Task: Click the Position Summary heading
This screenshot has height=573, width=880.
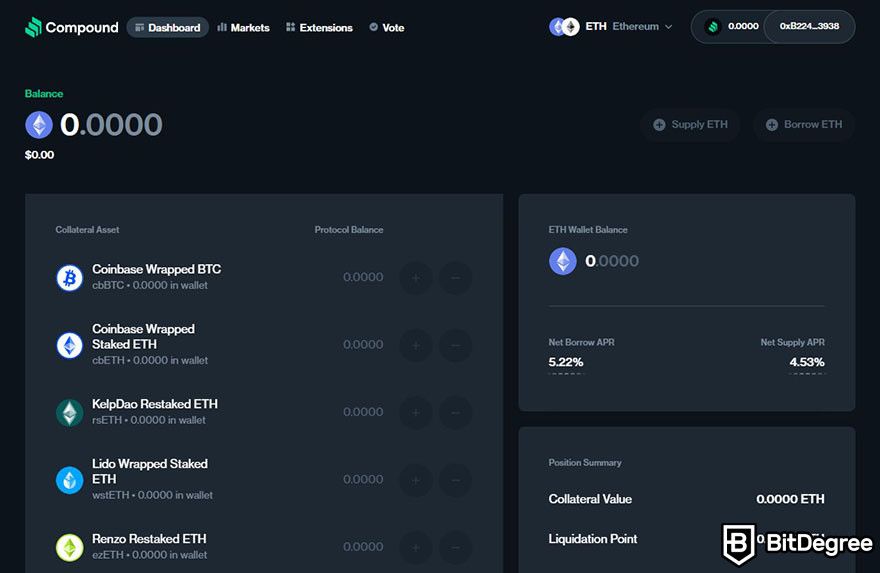Action: [x=585, y=462]
